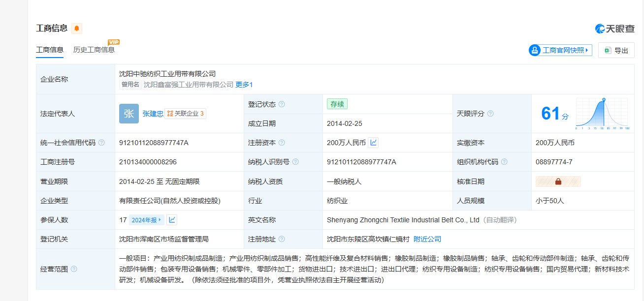Open the 2024年报 dropdown
Viewport: 644px width, 301px height.
(x=146, y=220)
